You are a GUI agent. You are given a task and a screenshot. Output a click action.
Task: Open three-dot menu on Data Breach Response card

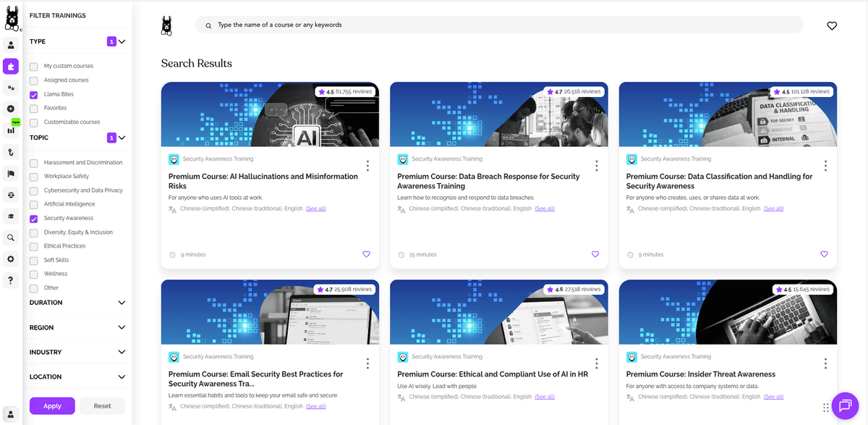[596, 166]
